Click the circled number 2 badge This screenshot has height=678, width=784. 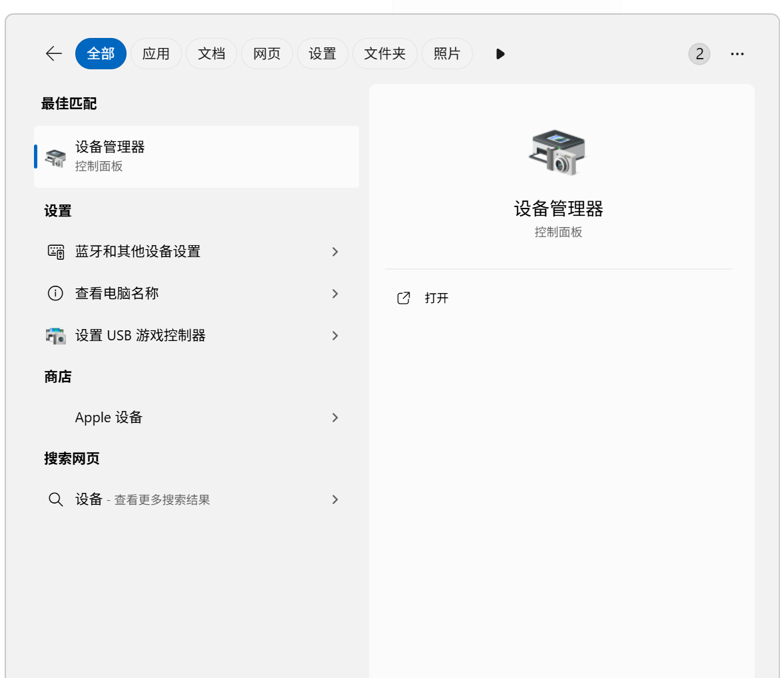[x=699, y=54]
